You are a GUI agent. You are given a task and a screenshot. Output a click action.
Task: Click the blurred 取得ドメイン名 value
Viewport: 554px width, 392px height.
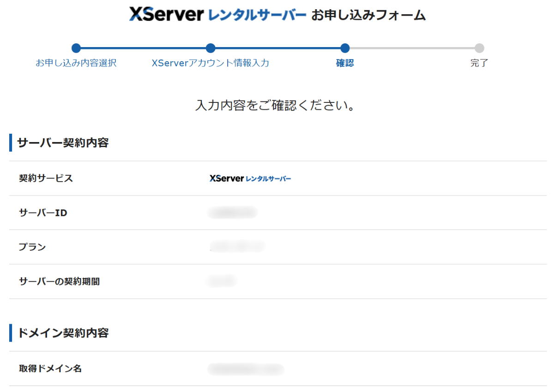(x=246, y=369)
